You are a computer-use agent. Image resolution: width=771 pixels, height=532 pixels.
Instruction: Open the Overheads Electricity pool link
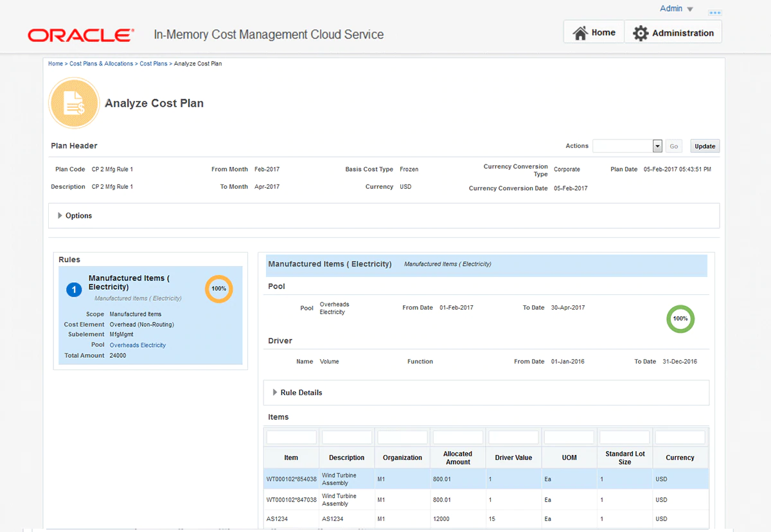137,345
